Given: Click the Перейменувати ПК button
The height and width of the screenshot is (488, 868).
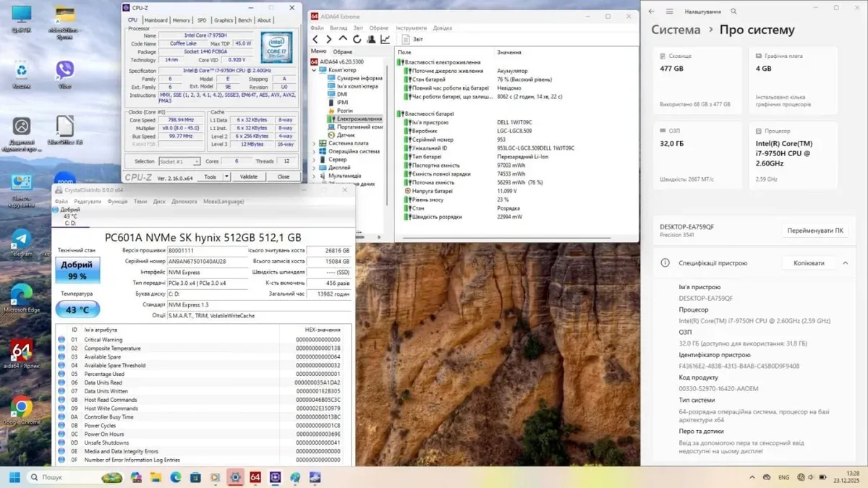Looking at the screenshot, I should click(x=814, y=231).
